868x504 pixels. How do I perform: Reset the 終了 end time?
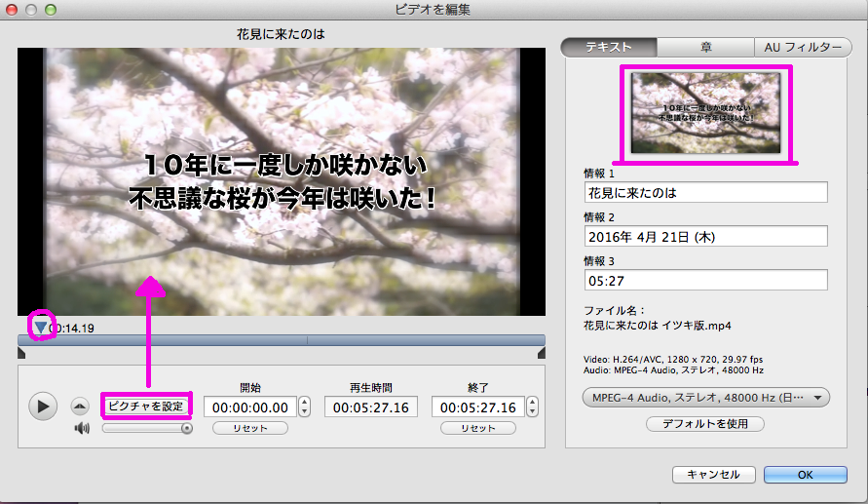[478, 428]
